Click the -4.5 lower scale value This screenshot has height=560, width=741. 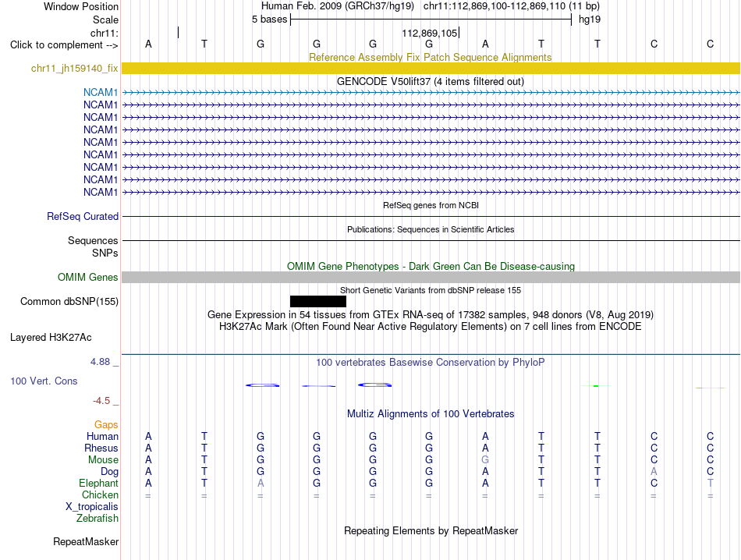[x=101, y=401]
